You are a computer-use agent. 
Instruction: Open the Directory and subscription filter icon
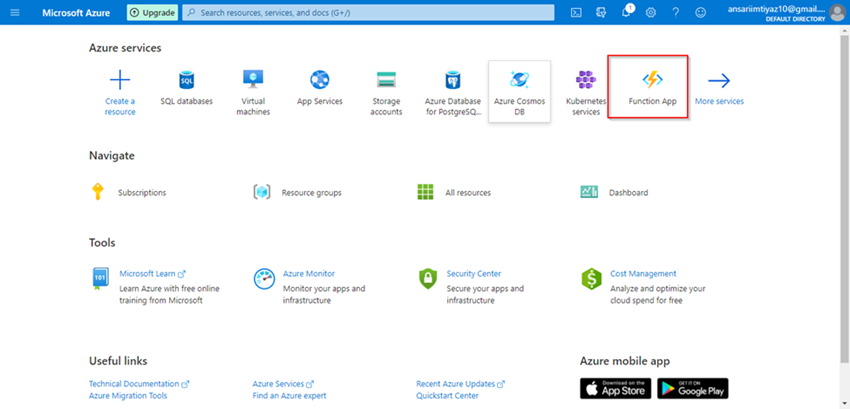click(601, 12)
